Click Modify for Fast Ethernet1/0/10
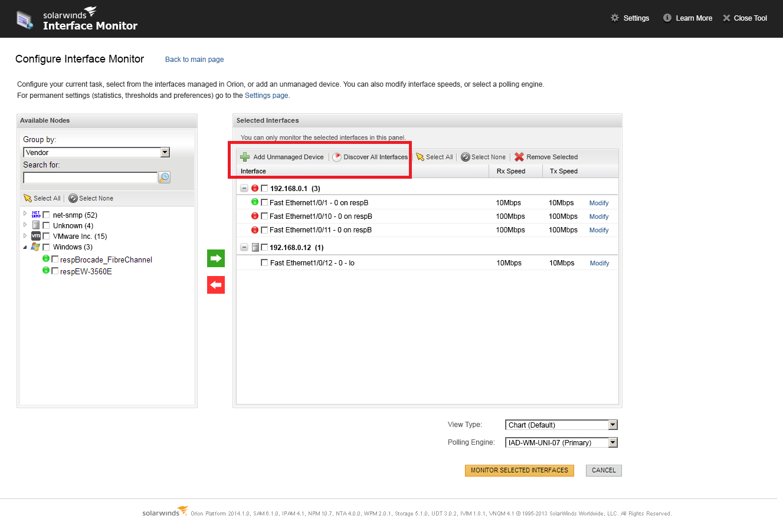The image size is (783, 532). click(x=599, y=216)
